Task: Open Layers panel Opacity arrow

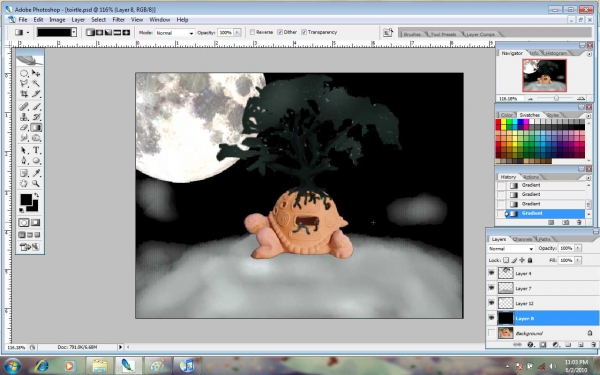Action: (578, 248)
